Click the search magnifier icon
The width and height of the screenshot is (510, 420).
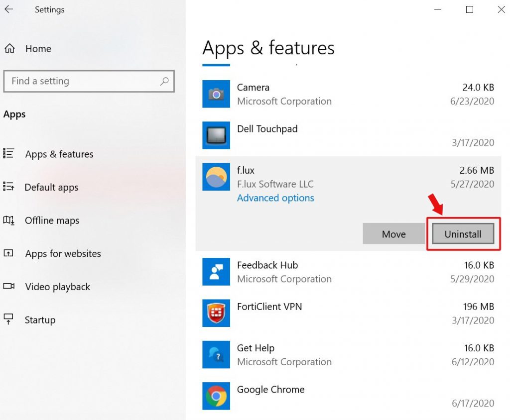pyautogui.click(x=164, y=81)
